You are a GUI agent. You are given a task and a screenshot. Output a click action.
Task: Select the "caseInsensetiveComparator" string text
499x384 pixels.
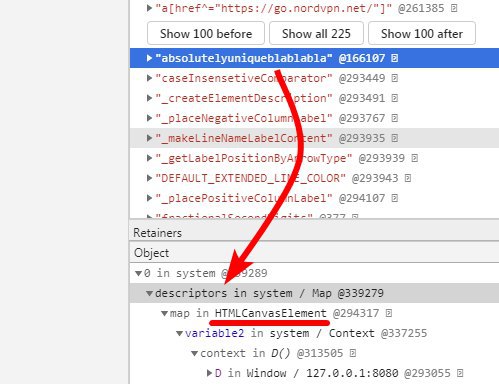coord(244,78)
